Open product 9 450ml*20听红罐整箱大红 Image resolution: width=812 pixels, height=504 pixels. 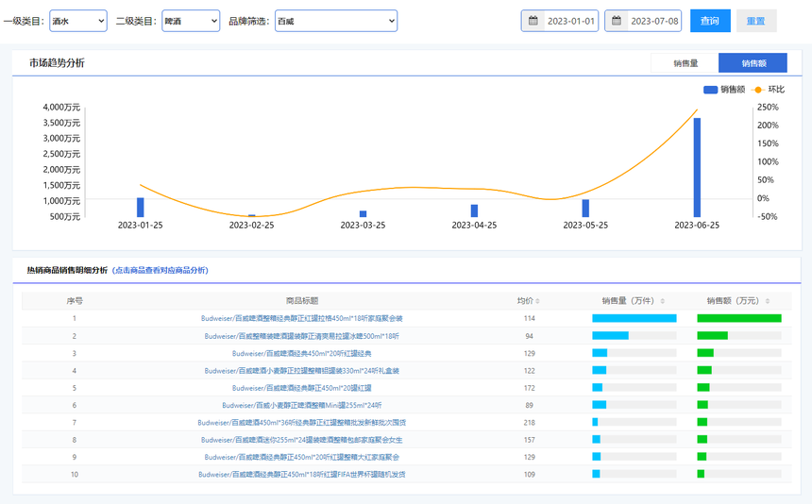[302, 457]
